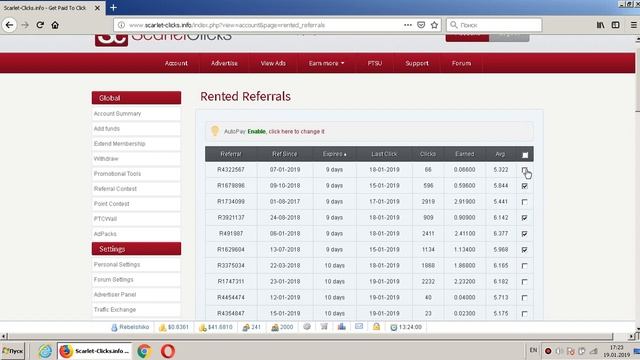Check the box for referral R4454474

pos(524,298)
